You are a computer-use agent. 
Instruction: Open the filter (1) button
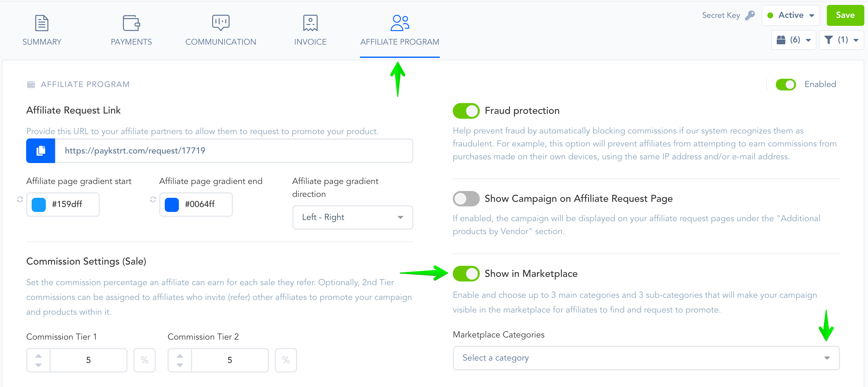tap(841, 40)
